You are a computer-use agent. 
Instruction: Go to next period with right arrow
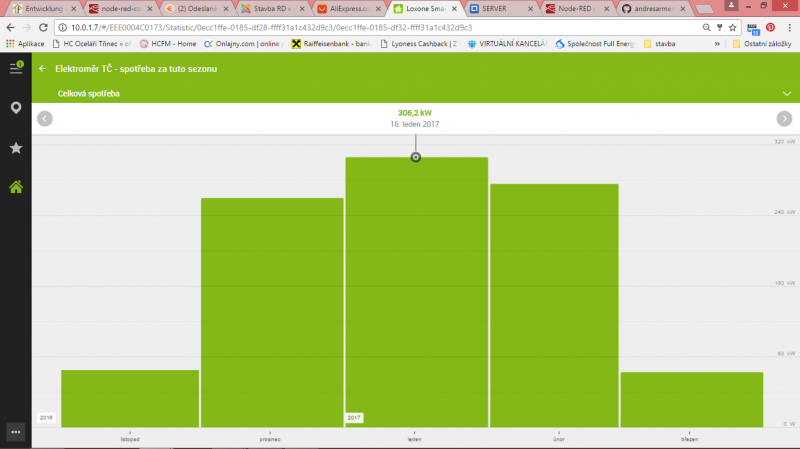(x=785, y=118)
